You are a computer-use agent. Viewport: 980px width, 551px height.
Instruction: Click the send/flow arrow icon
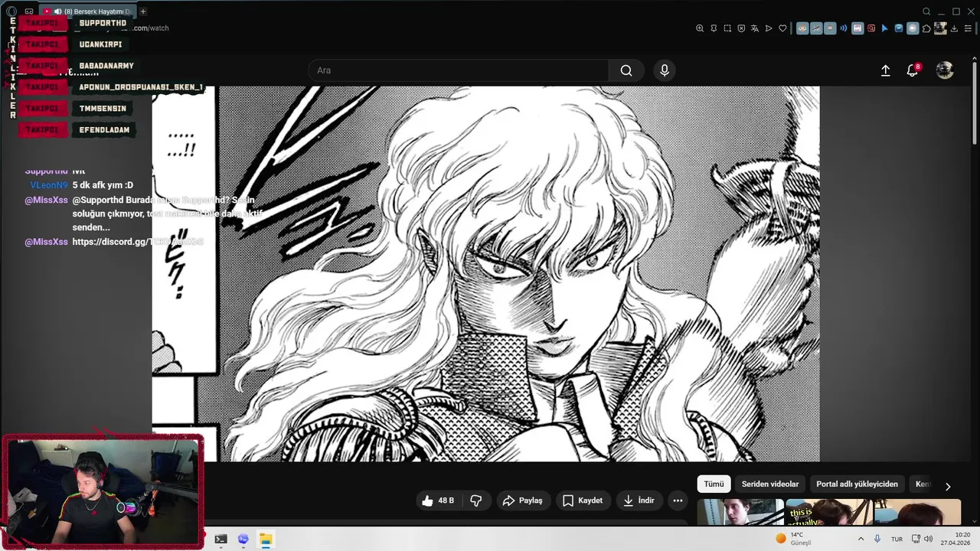769,28
